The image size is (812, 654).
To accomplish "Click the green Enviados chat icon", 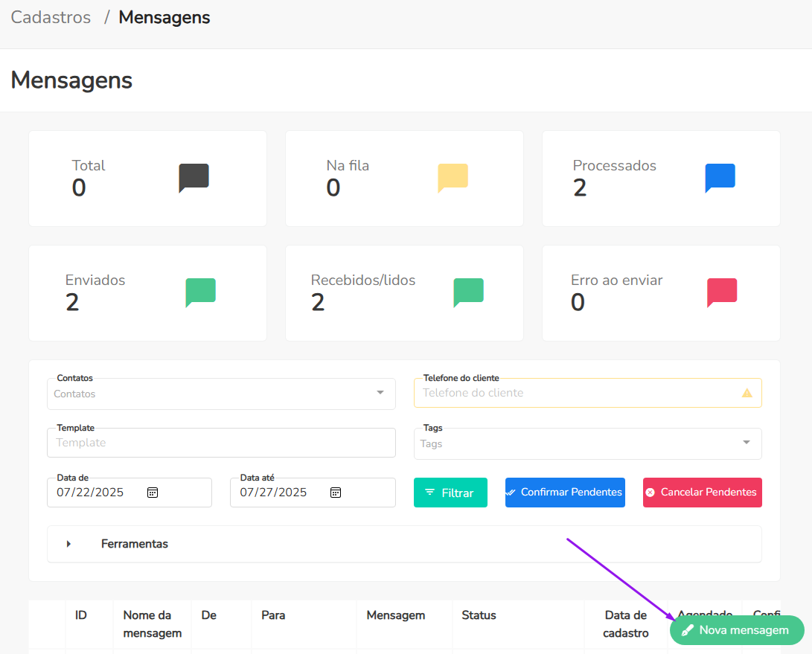I will point(200,292).
